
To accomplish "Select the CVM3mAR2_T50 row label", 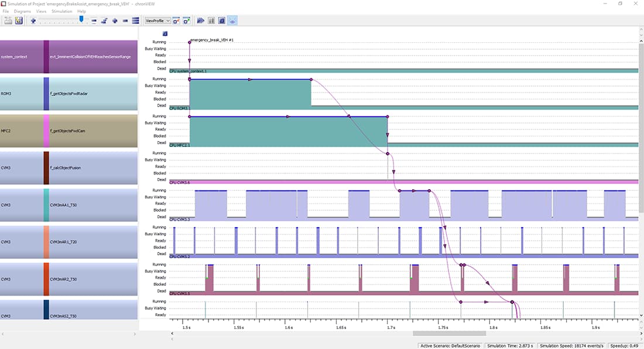I will (x=63, y=279).
